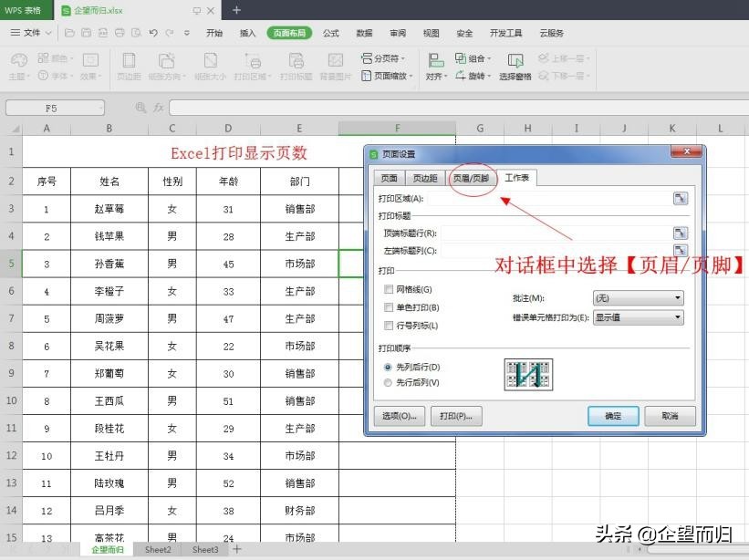Select the cell containing 赵草莓
Viewport: 749px width, 560px height.
point(109,209)
